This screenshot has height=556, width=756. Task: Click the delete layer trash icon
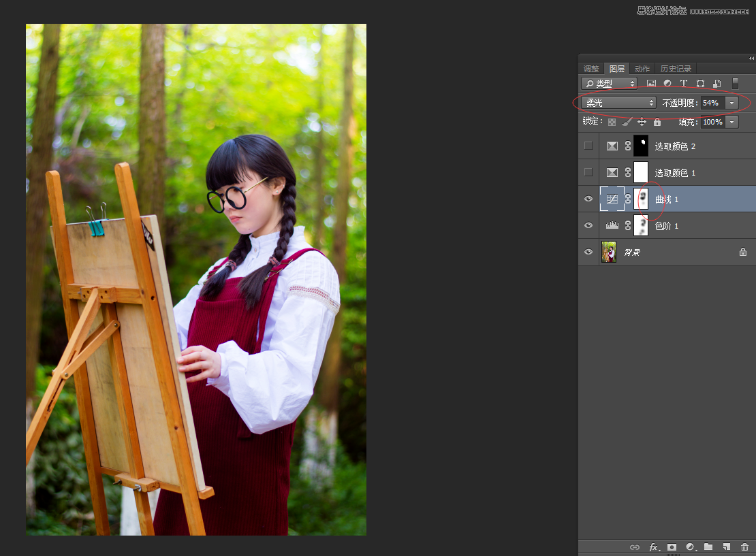click(744, 546)
